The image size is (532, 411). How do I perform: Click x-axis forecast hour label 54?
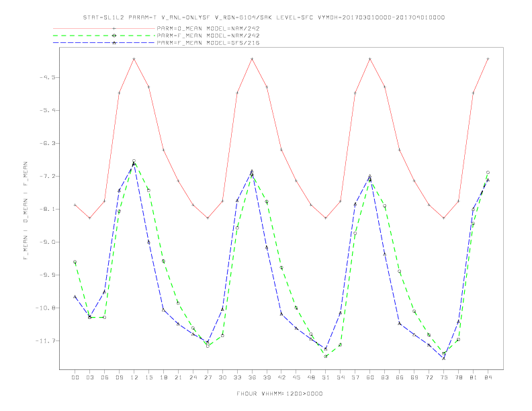(x=341, y=377)
